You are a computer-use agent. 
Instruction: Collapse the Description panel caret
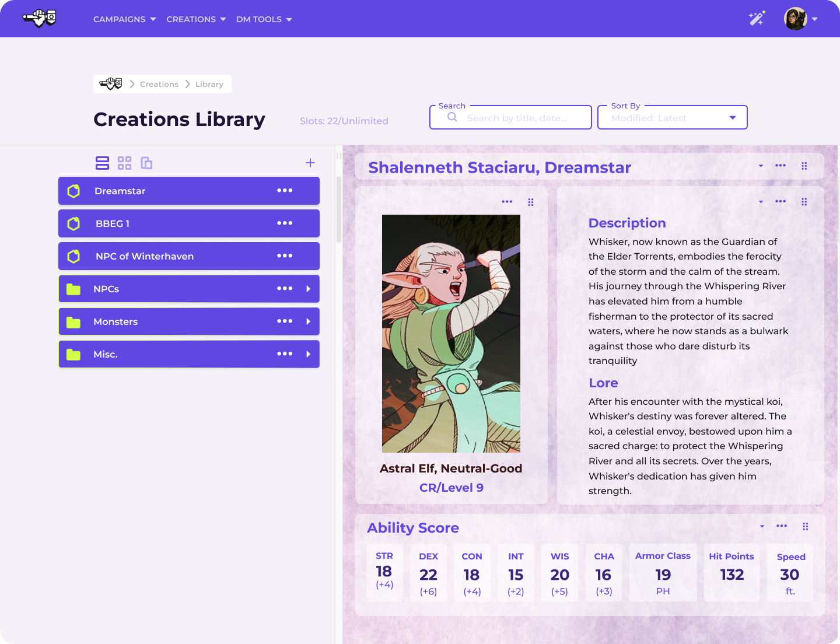761,202
